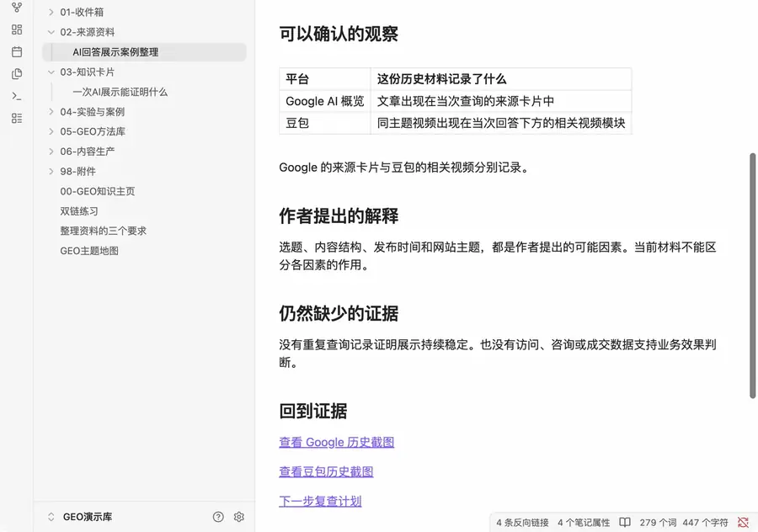
Task: Open the command palette terminal icon
Action: coord(17,96)
